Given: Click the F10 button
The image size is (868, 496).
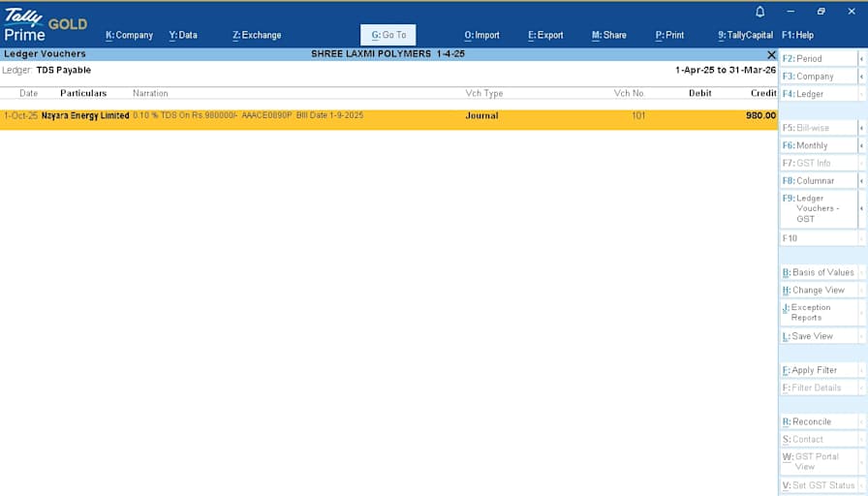Looking at the screenshot, I should click(x=819, y=238).
